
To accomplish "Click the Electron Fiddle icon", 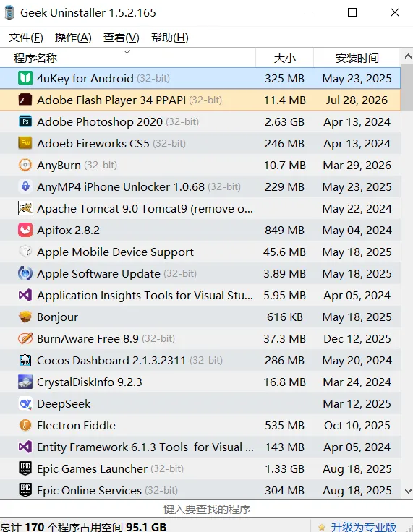I will click(x=25, y=425).
